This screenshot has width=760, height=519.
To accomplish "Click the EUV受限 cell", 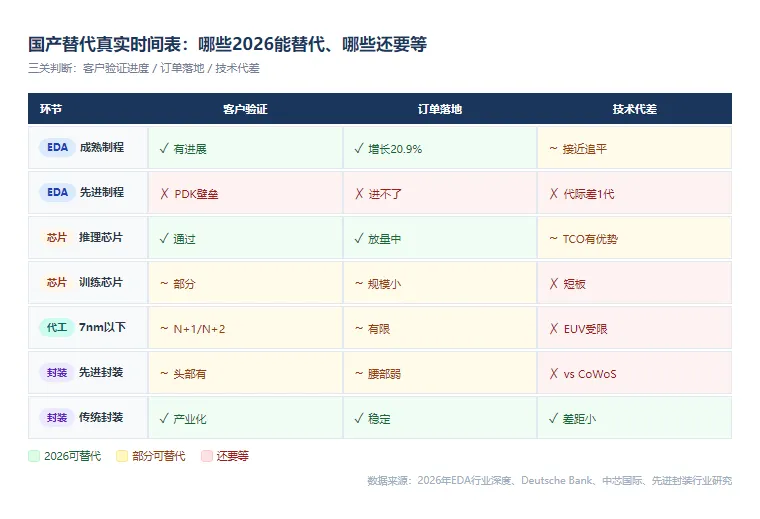I will click(634, 329).
